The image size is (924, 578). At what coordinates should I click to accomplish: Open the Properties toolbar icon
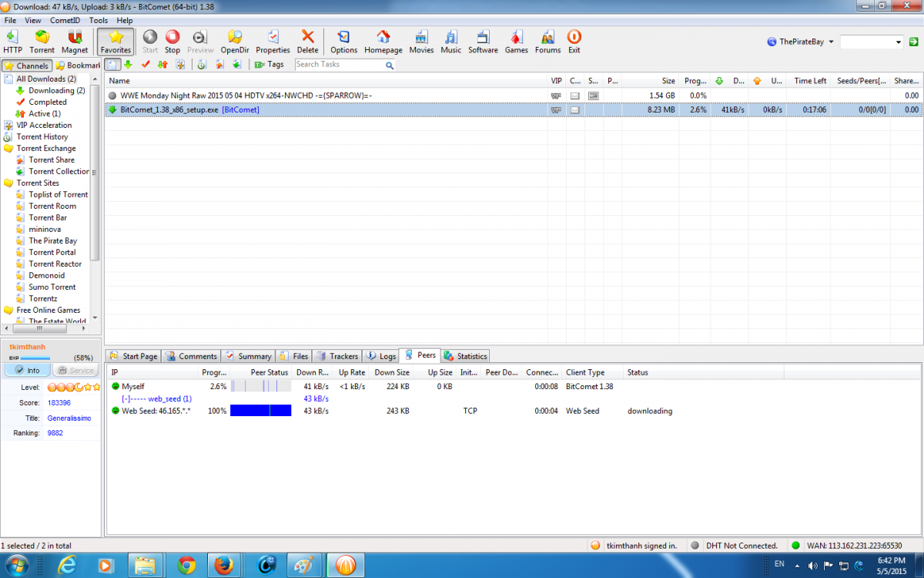pos(273,38)
